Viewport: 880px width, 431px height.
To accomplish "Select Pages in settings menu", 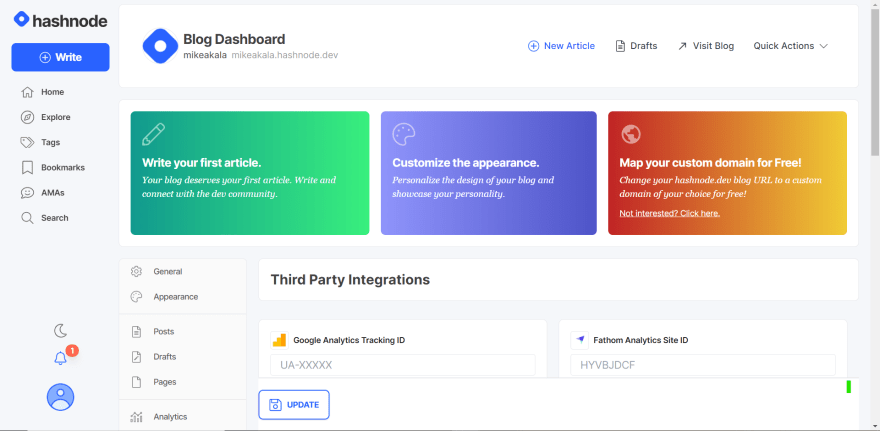I will 182,382.
